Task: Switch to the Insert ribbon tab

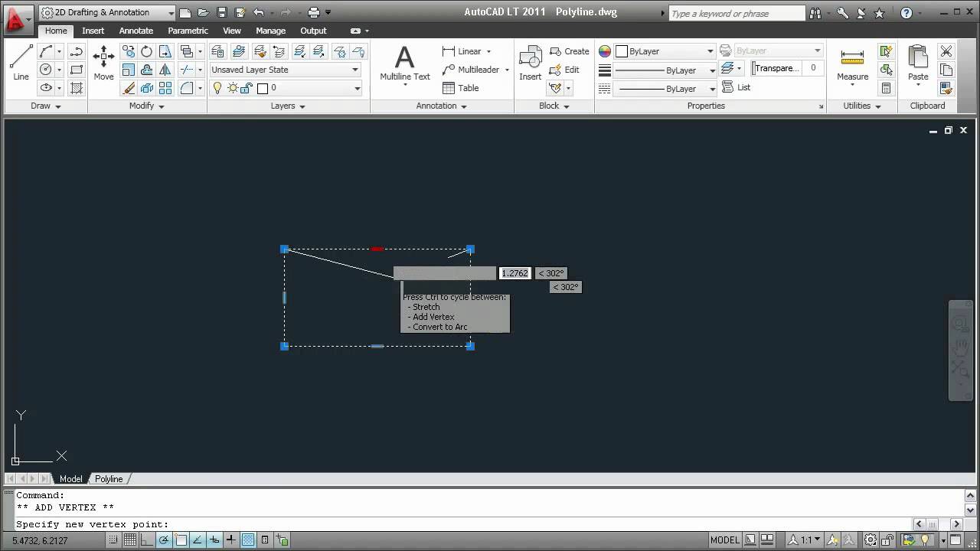Action: tap(93, 31)
